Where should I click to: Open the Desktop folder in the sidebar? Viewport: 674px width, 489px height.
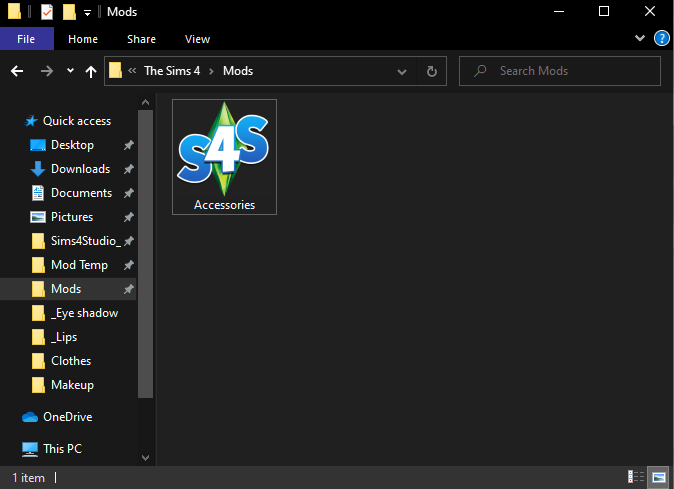pyautogui.click(x=72, y=145)
